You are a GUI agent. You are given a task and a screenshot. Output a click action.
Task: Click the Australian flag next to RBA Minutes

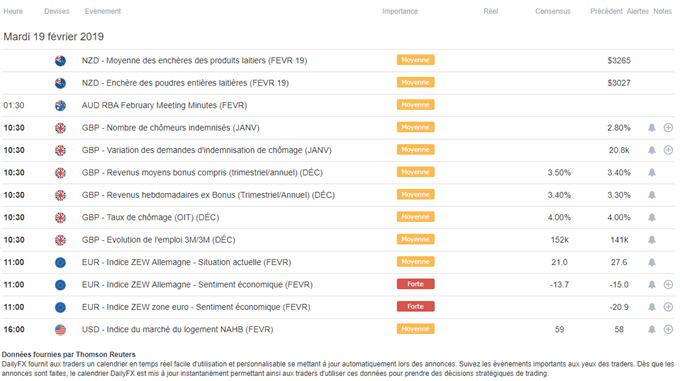[x=60, y=105]
